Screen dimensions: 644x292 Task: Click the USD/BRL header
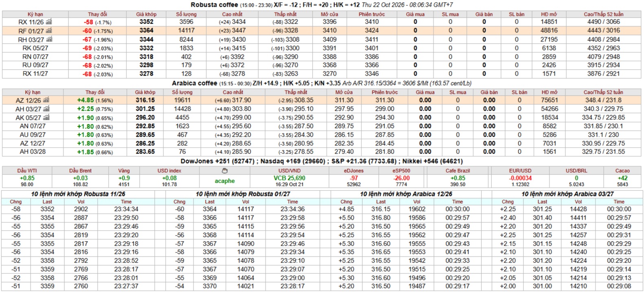[x=576, y=171]
